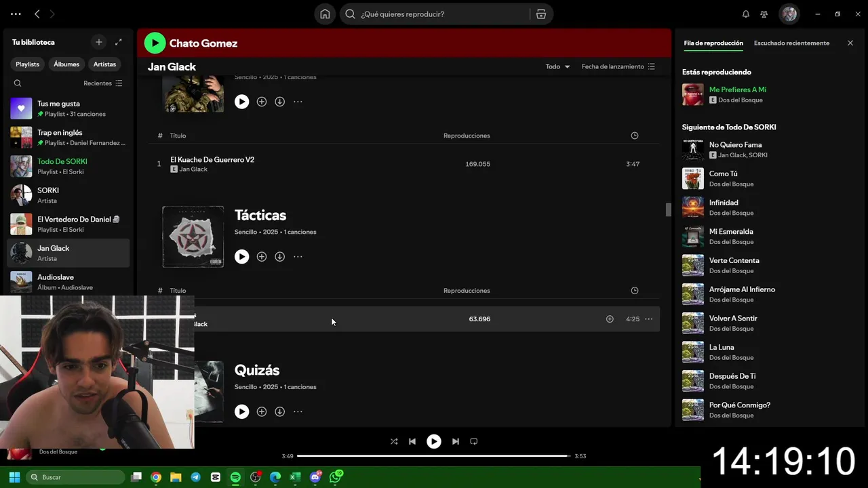
Task: Open Excel from the taskbar
Action: point(295,477)
